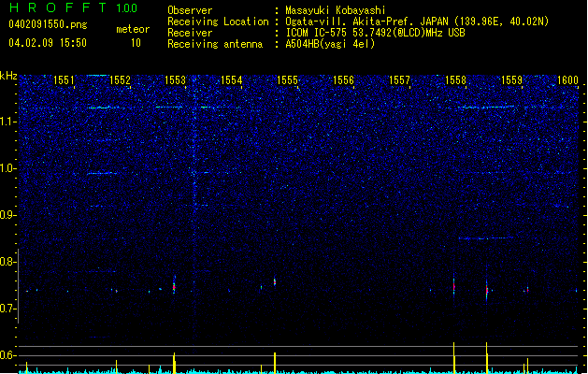Screen dimensions: 588x374
Task: Click the 1558 time axis marker
Action: coord(455,80)
